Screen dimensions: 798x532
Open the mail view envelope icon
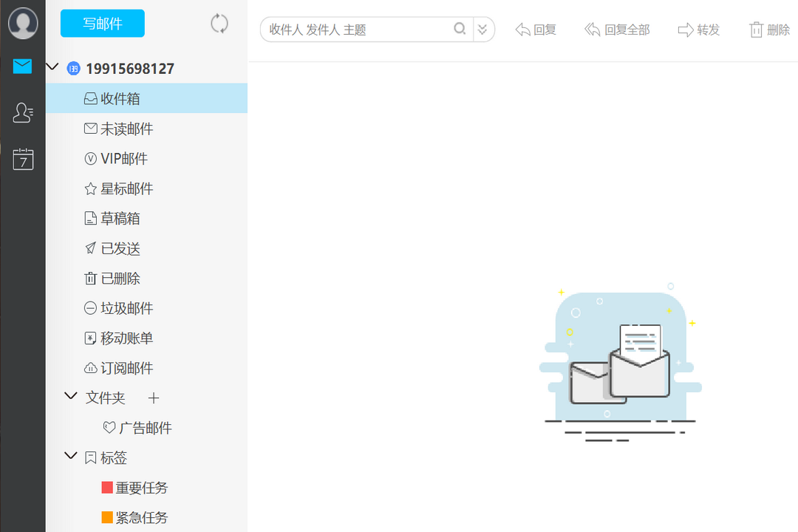[23, 67]
